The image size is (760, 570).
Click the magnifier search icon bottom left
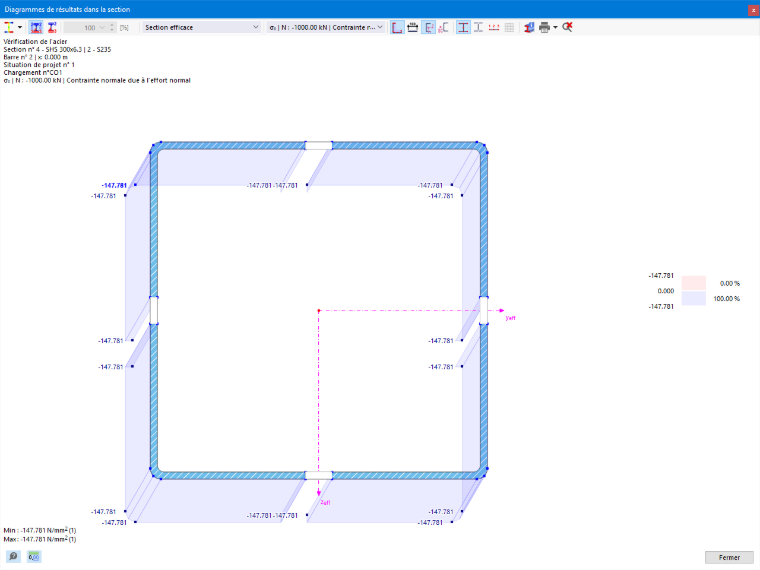[14, 556]
